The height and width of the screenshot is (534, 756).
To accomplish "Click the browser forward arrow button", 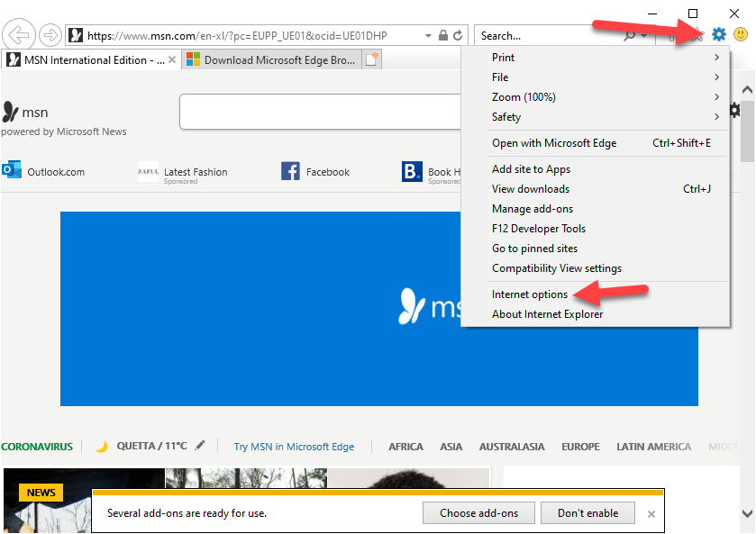I will click(50, 35).
